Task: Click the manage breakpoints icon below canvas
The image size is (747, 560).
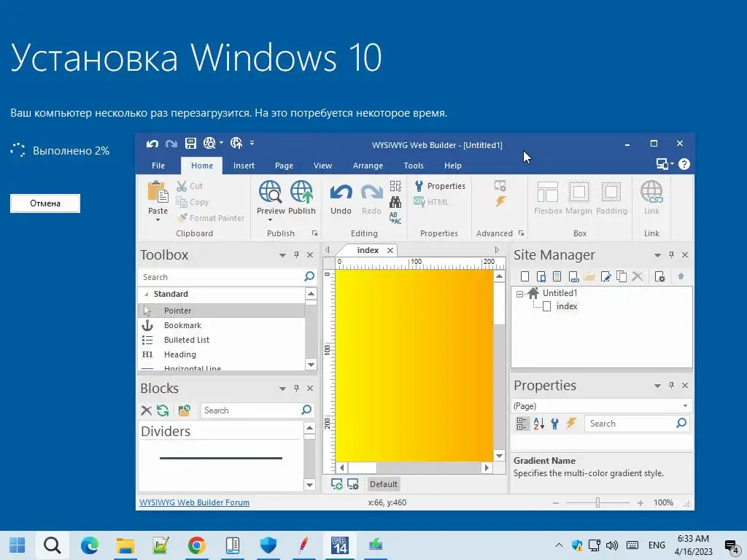Action: pyautogui.click(x=353, y=484)
